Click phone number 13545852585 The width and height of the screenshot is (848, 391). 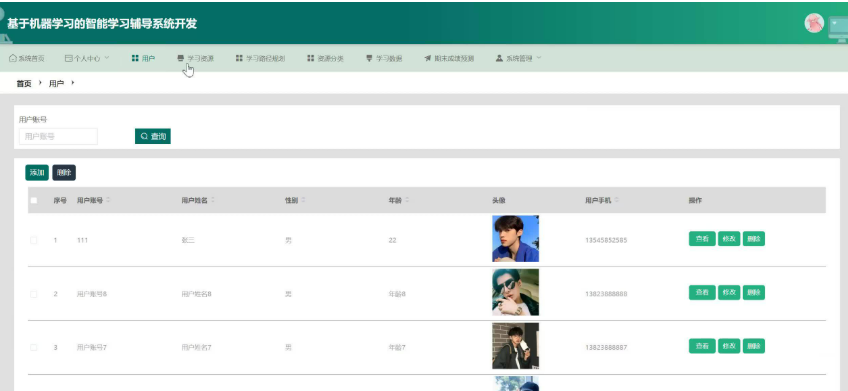pyautogui.click(x=606, y=240)
